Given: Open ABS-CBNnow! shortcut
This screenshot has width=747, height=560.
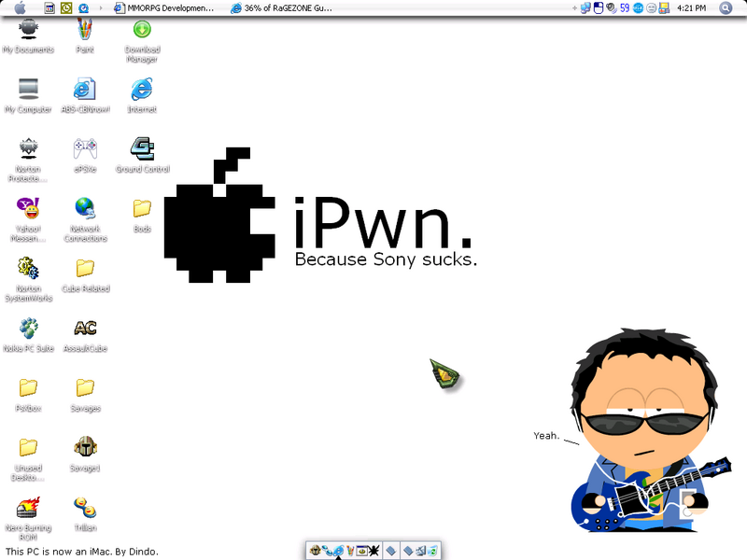Looking at the screenshot, I should pyautogui.click(x=85, y=95).
